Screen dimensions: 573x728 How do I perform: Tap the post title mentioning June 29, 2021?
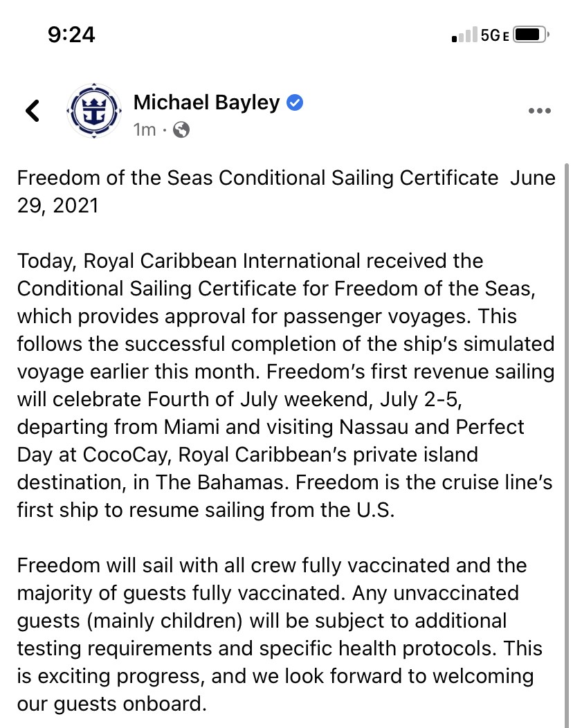(286, 191)
